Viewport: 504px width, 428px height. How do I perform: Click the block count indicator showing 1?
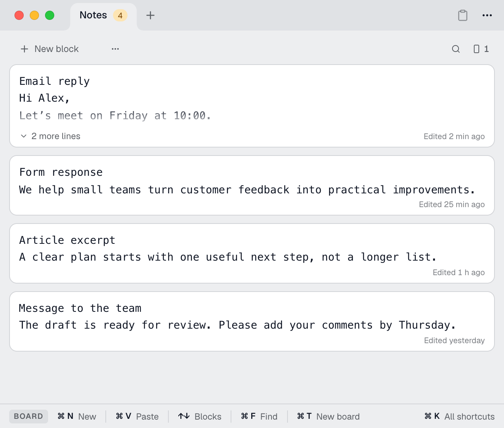[x=481, y=49]
